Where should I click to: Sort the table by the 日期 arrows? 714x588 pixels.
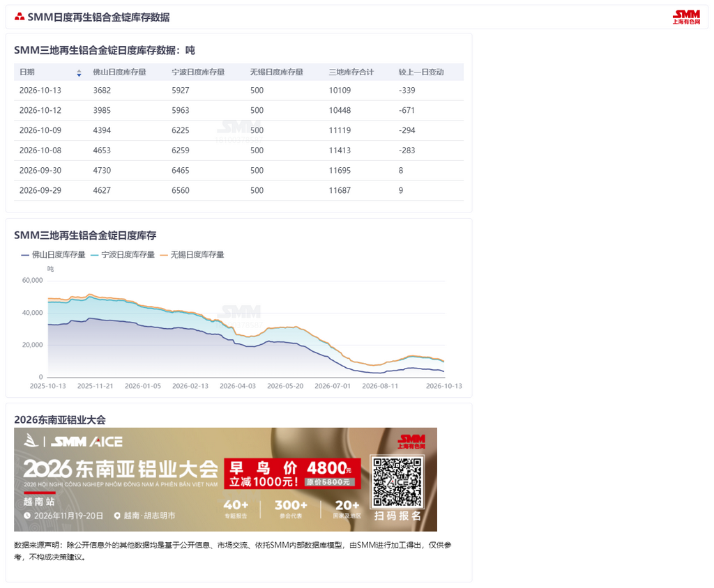pos(79,73)
